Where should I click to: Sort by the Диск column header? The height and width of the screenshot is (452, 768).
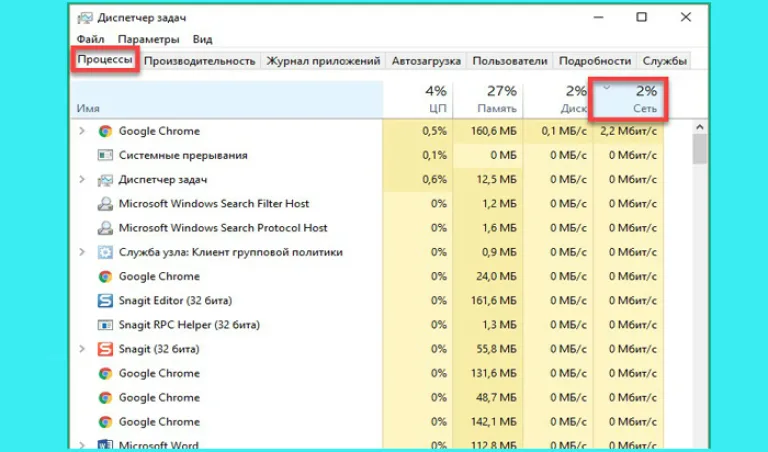[558, 99]
